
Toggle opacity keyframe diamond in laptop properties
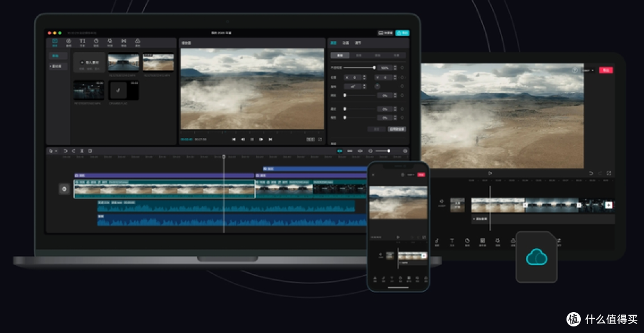tap(402, 68)
